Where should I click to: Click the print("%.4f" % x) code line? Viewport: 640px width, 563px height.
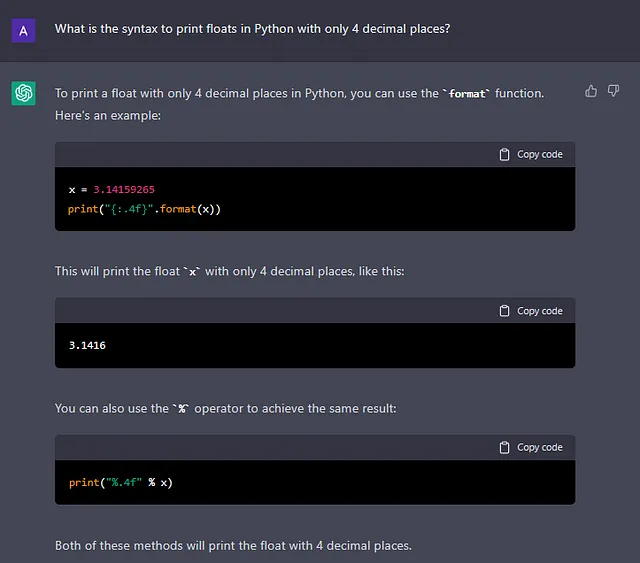tap(122, 483)
